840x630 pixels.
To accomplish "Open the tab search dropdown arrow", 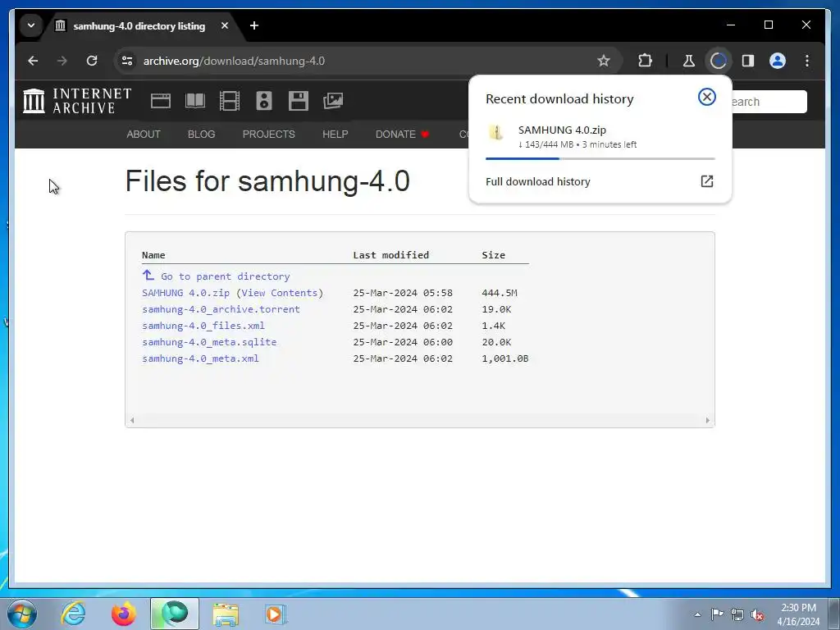I will point(31,25).
